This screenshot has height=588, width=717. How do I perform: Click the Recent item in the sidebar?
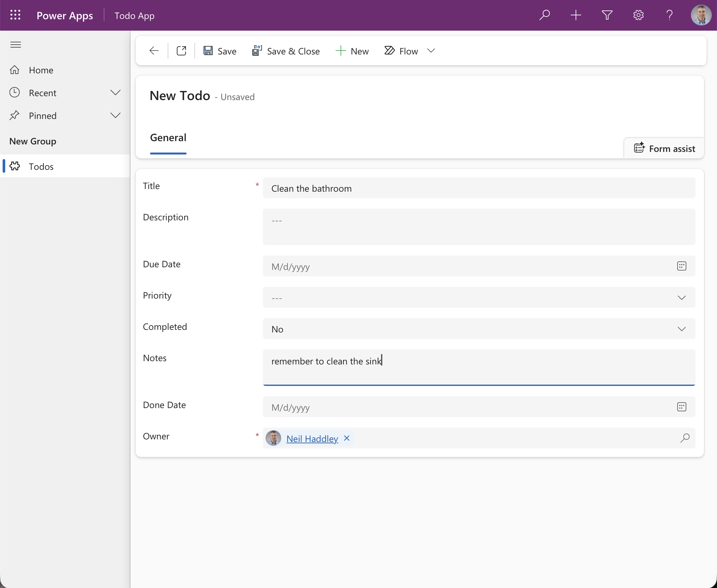pyautogui.click(x=65, y=93)
